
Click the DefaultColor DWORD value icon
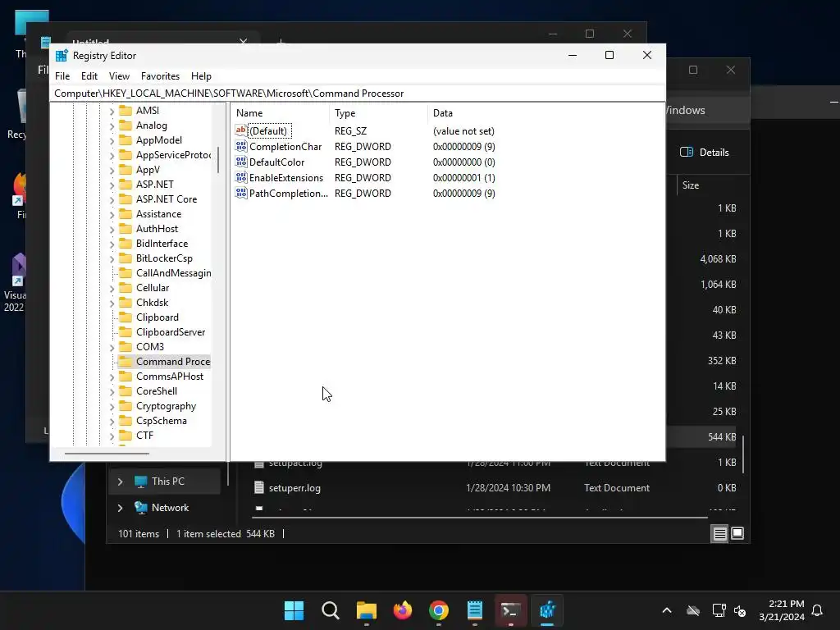[x=241, y=162]
